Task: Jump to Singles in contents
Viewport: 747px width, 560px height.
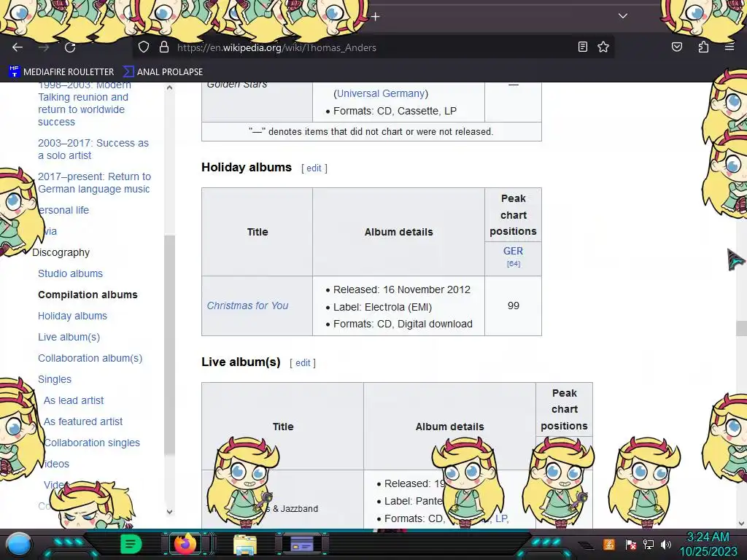Action: click(55, 379)
